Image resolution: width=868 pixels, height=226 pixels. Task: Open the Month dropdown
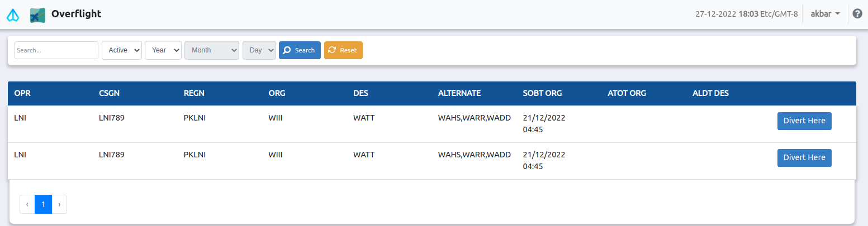(212, 50)
